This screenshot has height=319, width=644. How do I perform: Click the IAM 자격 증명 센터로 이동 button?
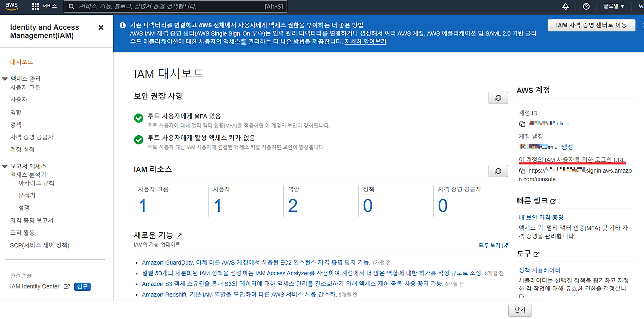591,25
